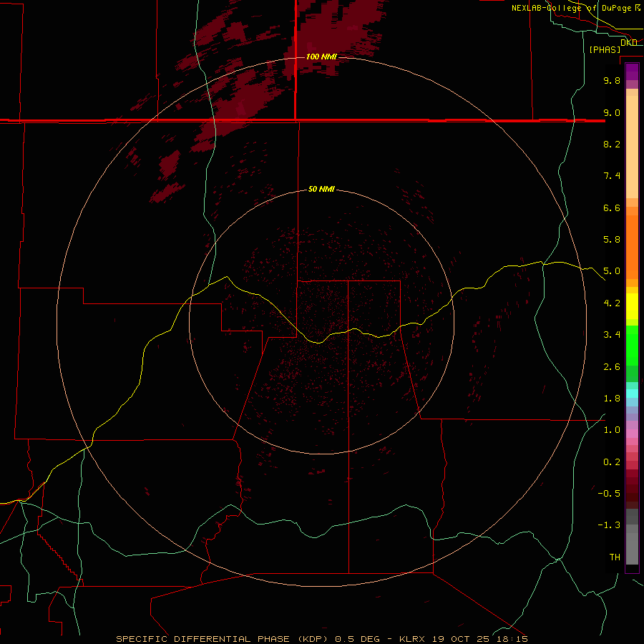Click the 5.8 value on the color scale
Viewport: 644px width, 644px height.
pyautogui.click(x=612, y=240)
